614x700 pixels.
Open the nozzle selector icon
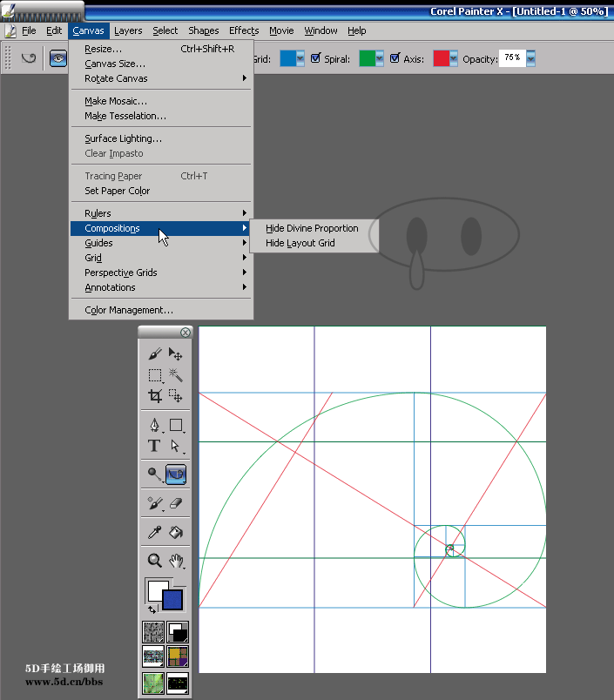point(178,683)
